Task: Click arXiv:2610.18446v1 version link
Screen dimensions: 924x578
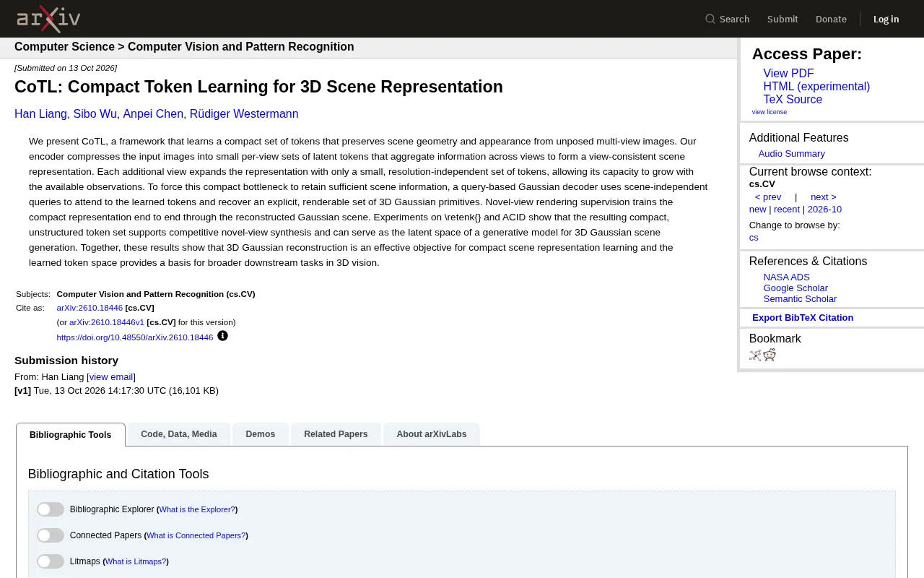Action: click(107, 322)
